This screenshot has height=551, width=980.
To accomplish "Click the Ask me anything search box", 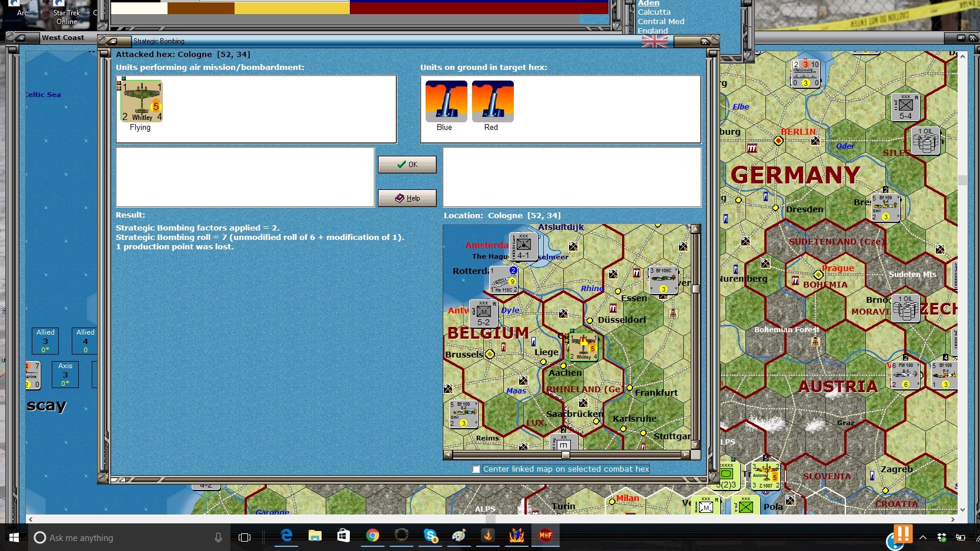I will [129, 537].
